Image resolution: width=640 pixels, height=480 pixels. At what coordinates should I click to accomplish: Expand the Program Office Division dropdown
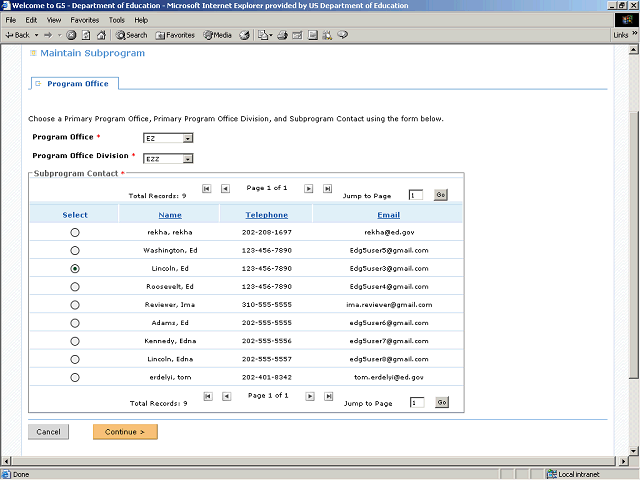(x=187, y=158)
